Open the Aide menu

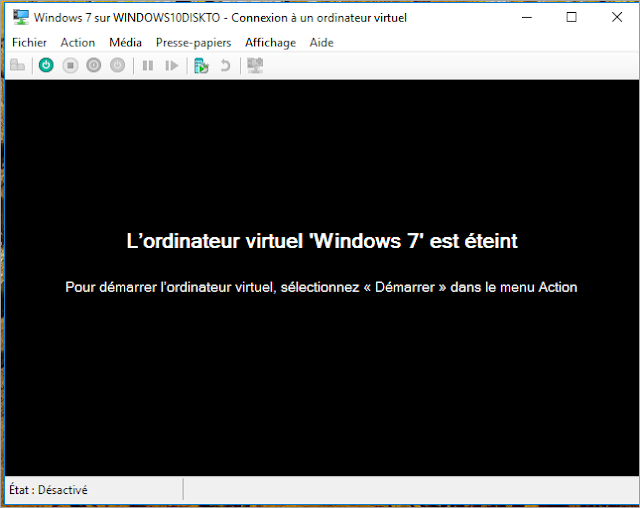(322, 42)
